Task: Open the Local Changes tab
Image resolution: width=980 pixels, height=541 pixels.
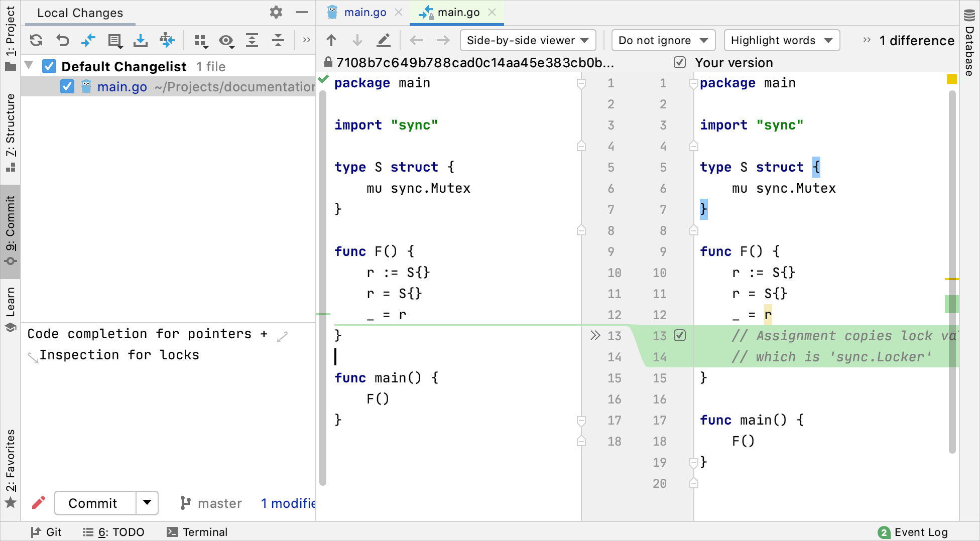Action: click(80, 13)
